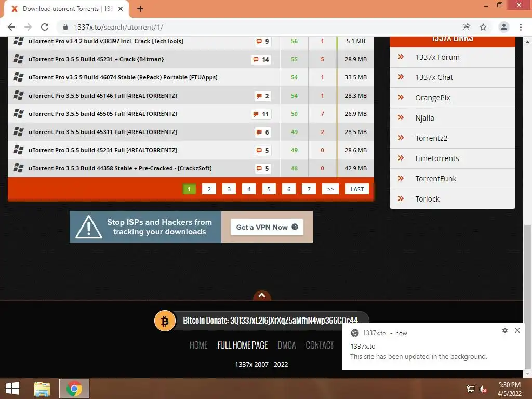Viewport: 532px width, 399px height.
Task: Click Windows icon beside build 45146 row
Action: 18,96
